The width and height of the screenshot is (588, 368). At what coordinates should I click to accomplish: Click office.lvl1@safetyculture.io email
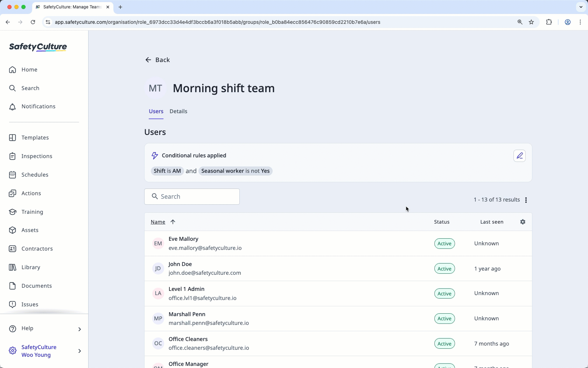(x=203, y=298)
